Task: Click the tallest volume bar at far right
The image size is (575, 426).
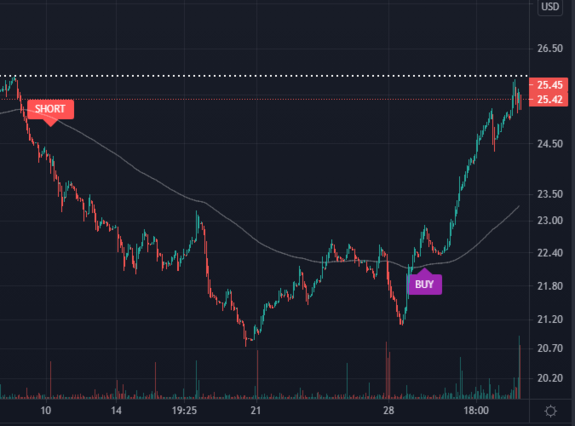Action: click(x=519, y=367)
